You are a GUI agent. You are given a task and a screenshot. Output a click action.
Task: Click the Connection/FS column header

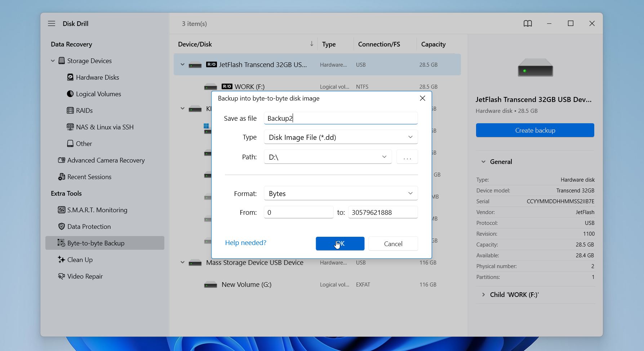[x=379, y=44]
